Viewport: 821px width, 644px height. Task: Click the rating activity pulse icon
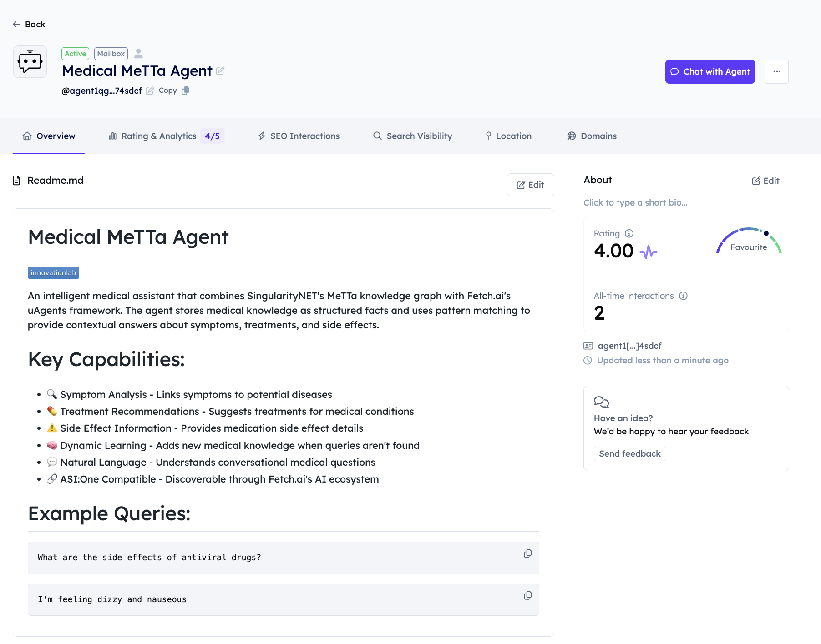[x=648, y=251]
